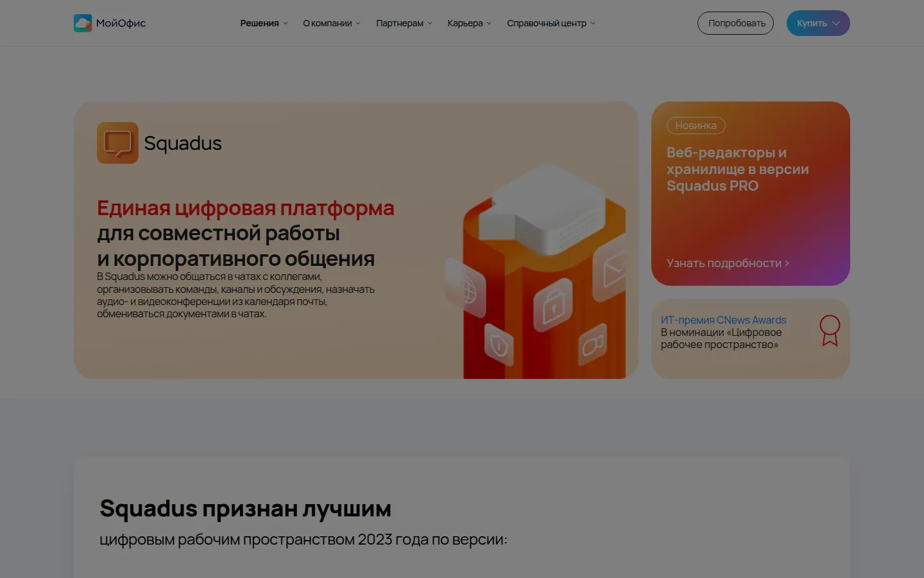Click the Купить button label
924x578 pixels.
(812, 23)
